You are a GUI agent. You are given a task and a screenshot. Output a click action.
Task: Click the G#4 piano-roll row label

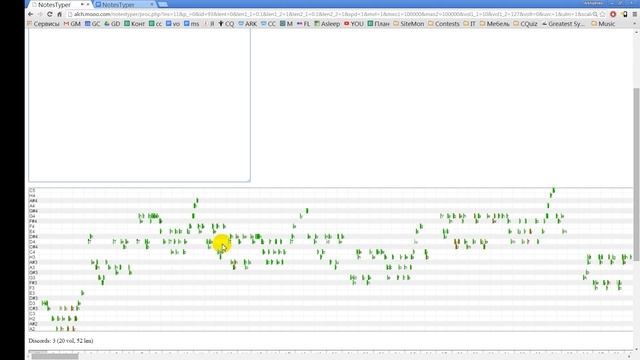[33, 211]
